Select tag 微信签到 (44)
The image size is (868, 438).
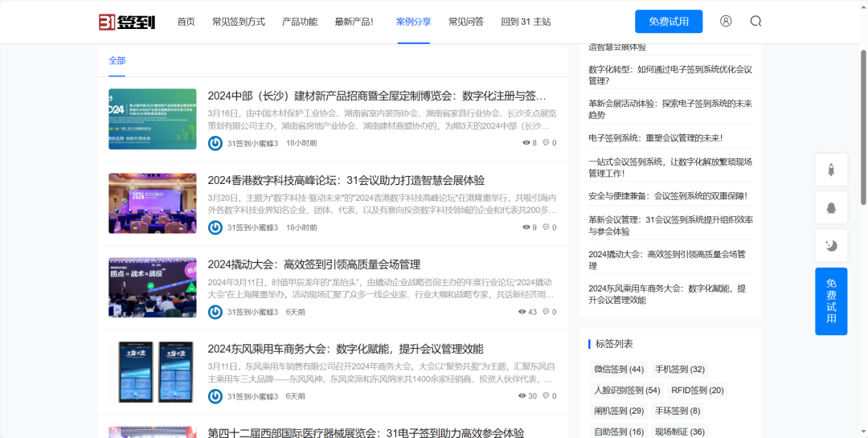coord(619,370)
